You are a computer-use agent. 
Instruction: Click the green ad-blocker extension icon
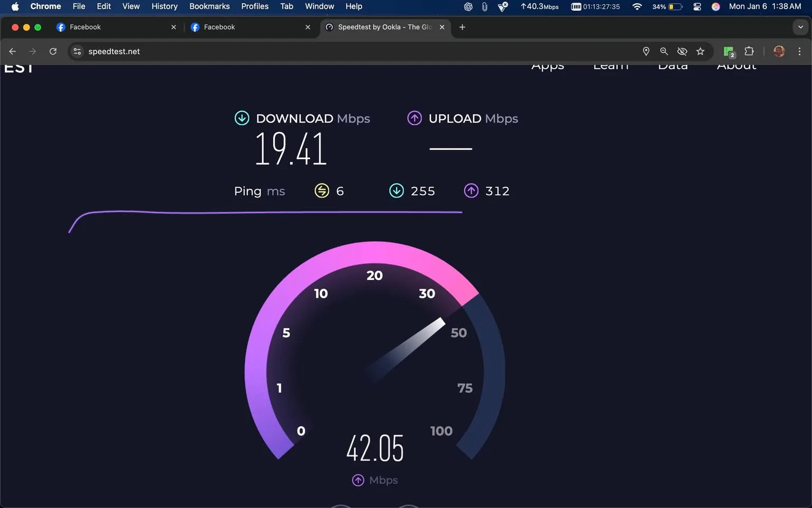[728, 51]
